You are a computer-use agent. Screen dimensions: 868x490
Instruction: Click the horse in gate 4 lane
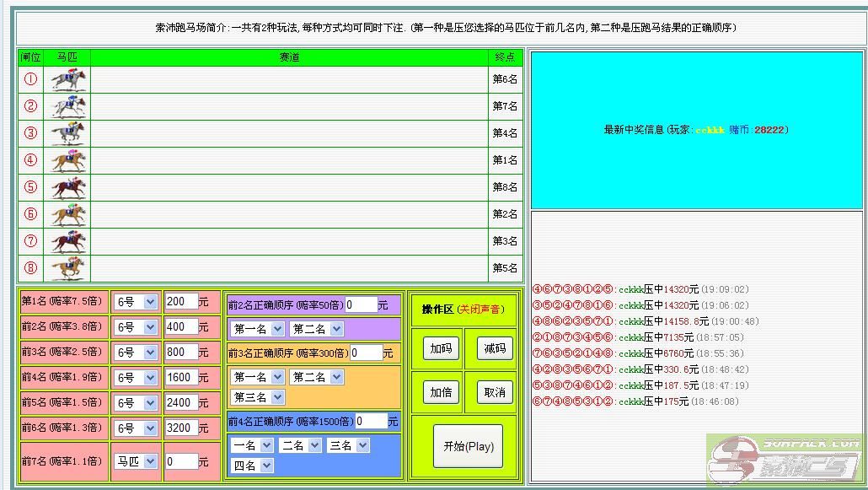click(x=67, y=160)
